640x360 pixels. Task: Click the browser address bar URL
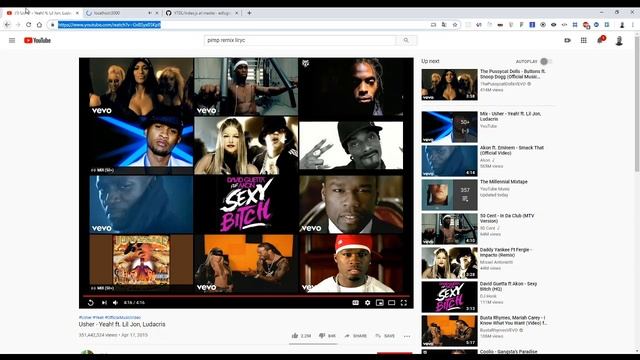pos(109,25)
